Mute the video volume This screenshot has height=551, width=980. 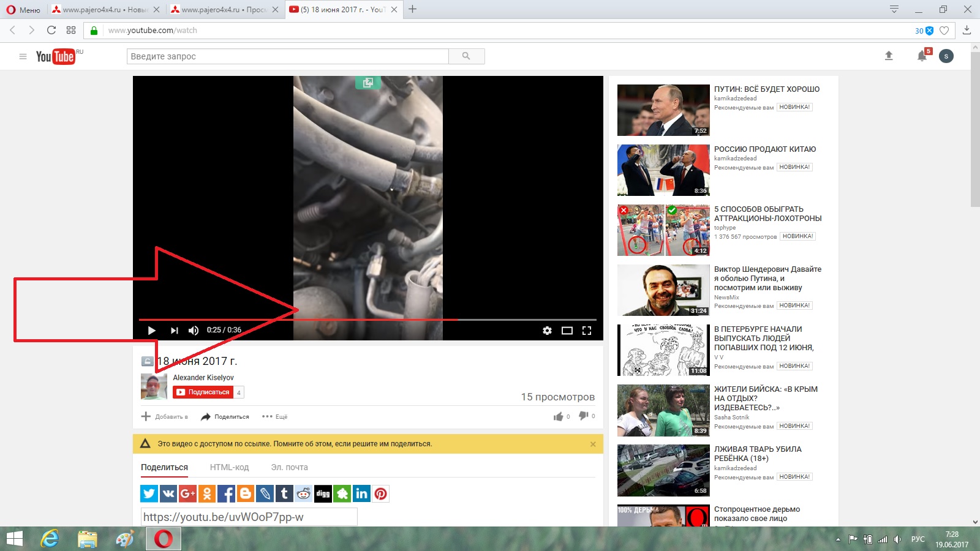(194, 331)
